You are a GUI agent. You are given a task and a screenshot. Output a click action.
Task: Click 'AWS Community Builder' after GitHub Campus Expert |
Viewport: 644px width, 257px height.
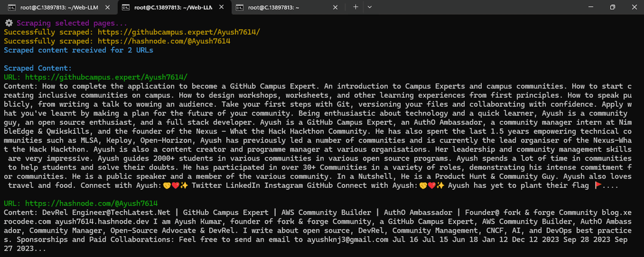pos(326,213)
